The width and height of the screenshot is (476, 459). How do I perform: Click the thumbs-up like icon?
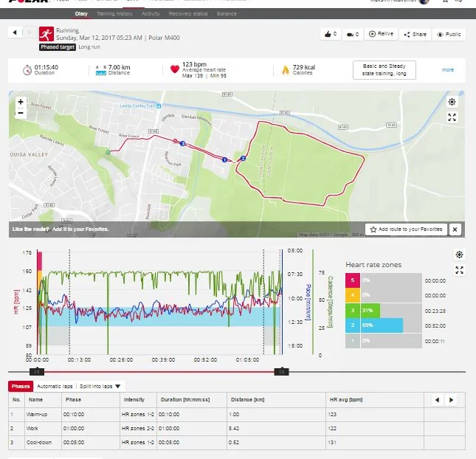pyautogui.click(x=326, y=34)
